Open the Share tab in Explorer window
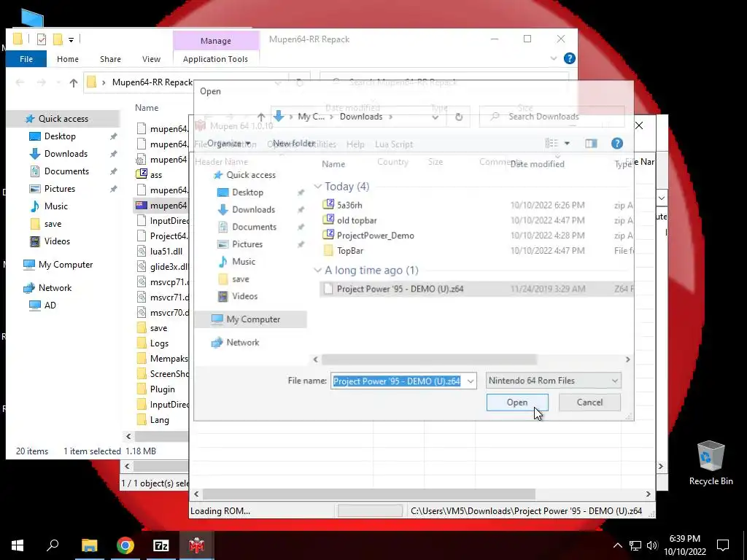Screen dimensions: 747x560 pos(110,59)
